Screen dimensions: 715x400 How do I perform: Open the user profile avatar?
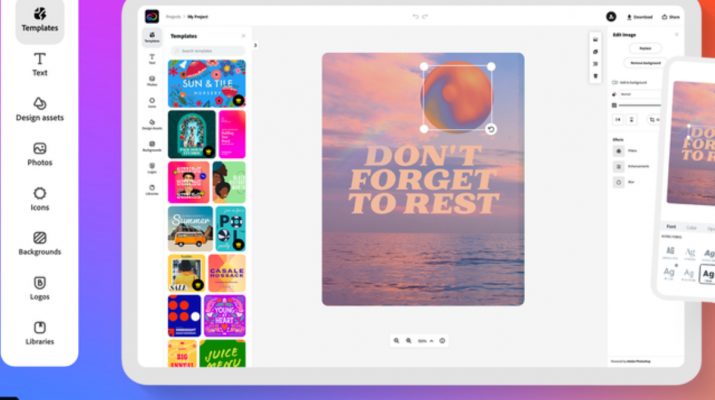[x=611, y=16]
